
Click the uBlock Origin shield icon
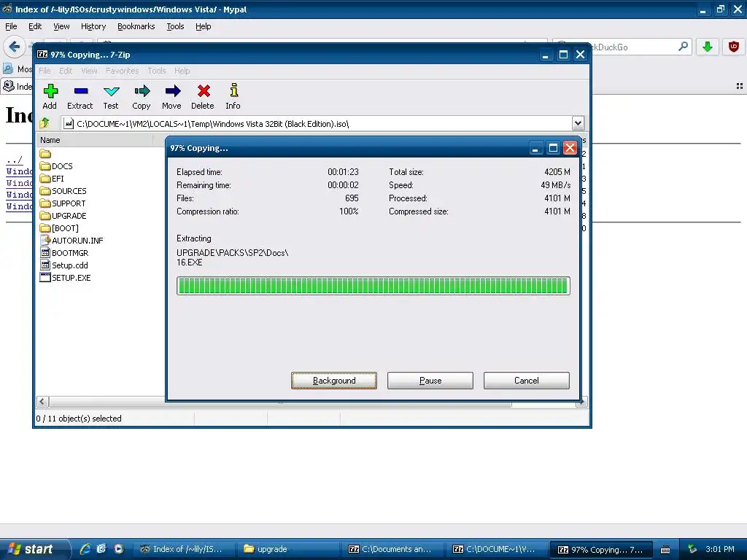click(x=734, y=47)
